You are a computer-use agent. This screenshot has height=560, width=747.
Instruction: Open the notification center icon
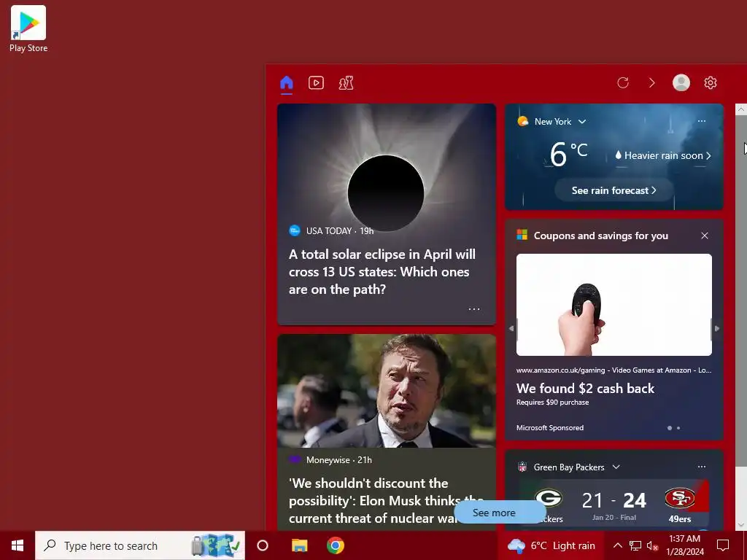tap(723, 545)
